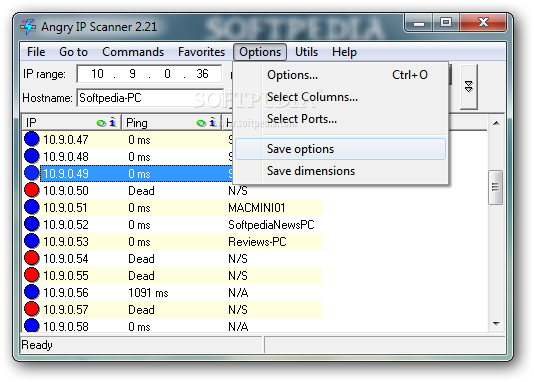534x382 pixels.
Task: Click the IP column header
Action: (72, 123)
